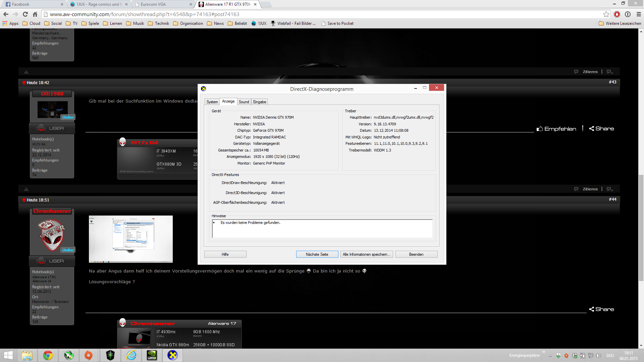Open the red ad-blocker extension icon

[x=617, y=14]
